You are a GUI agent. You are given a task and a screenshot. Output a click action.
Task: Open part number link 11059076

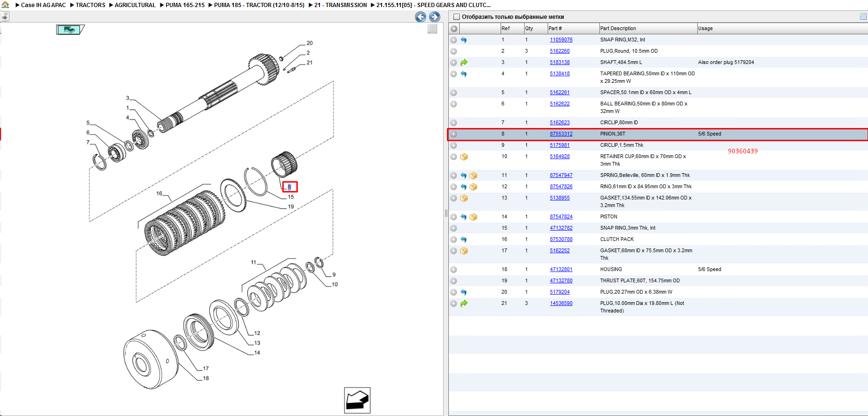point(561,40)
